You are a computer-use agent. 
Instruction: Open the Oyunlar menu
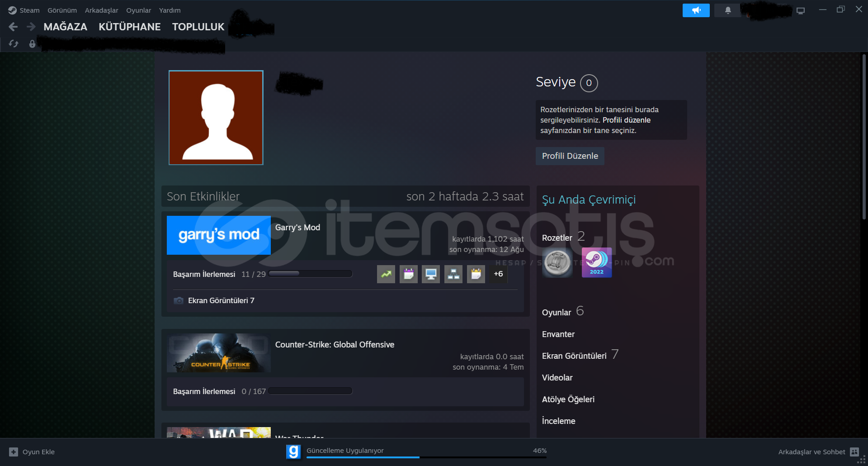pyautogui.click(x=138, y=10)
